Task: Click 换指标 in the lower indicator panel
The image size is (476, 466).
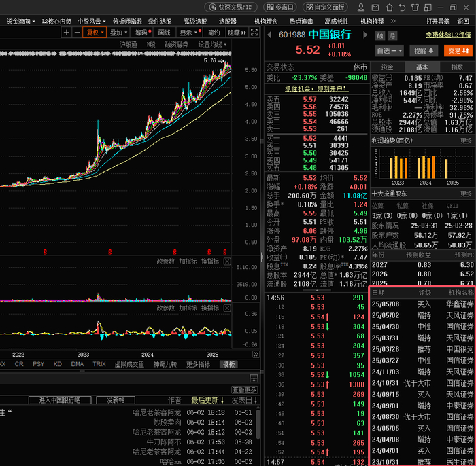Action: [x=210, y=308]
